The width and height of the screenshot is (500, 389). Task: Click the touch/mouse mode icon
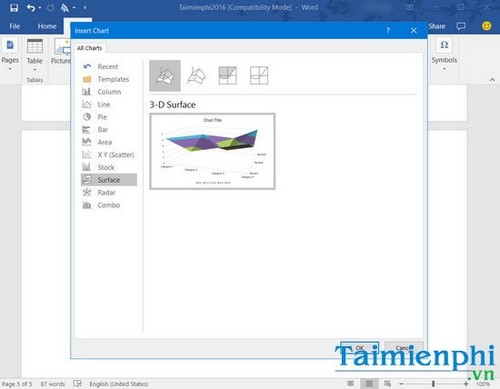(64, 7)
